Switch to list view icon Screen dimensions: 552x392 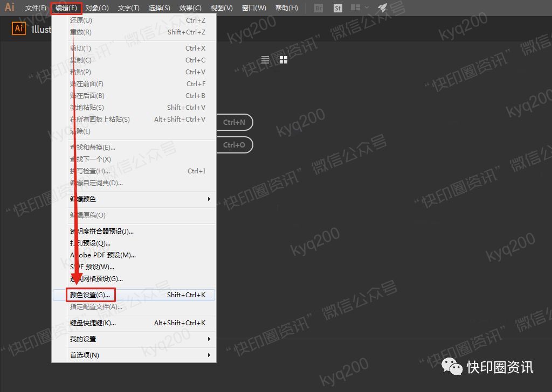point(265,60)
